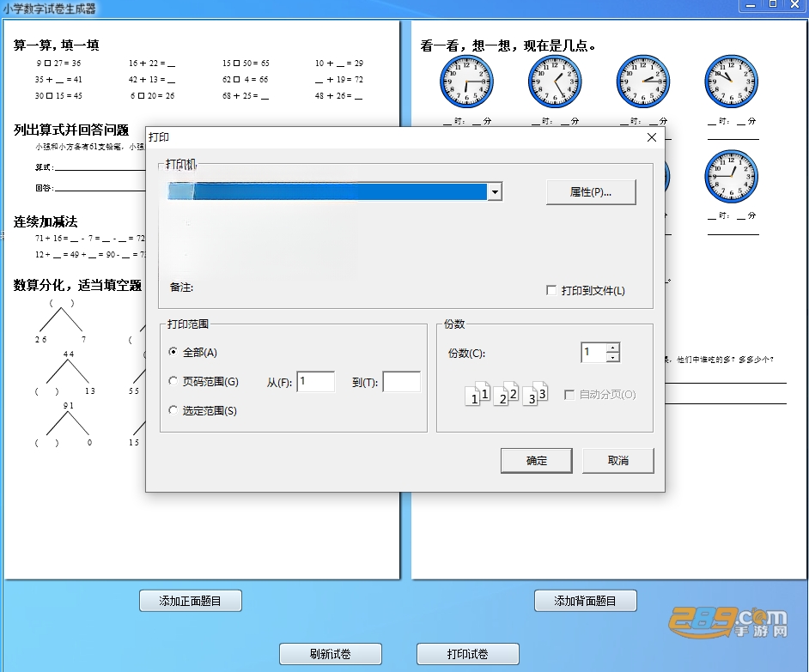Screen dimensions: 809x672
Task: Click the 从(F) page number field
Action: [x=316, y=382]
